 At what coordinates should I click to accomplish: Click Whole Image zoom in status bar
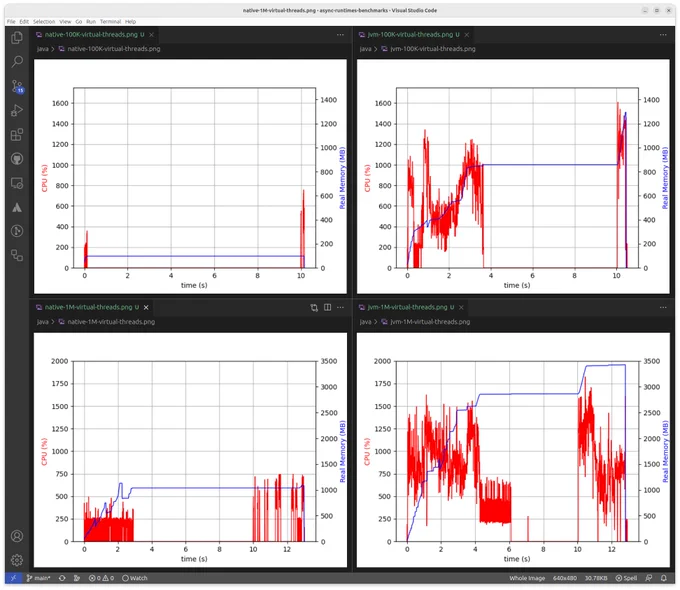coord(527,578)
